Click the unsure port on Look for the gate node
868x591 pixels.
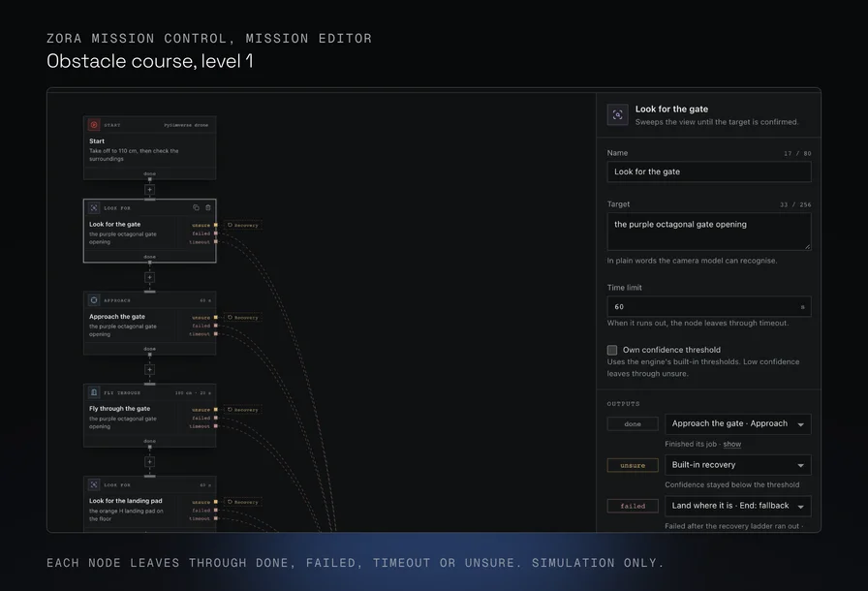[216, 225]
